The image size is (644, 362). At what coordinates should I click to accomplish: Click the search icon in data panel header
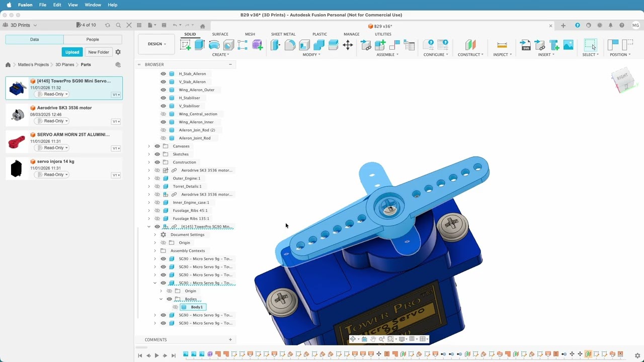118,25
